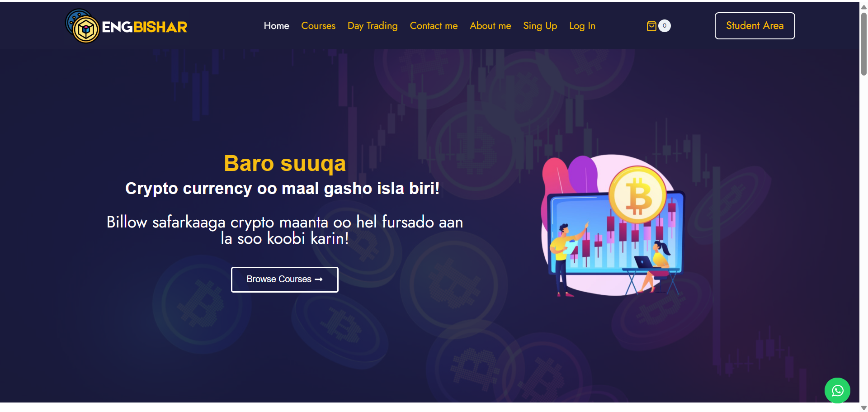Click the Baro suuqa heading
The width and height of the screenshot is (868, 412).
pyautogui.click(x=285, y=163)
